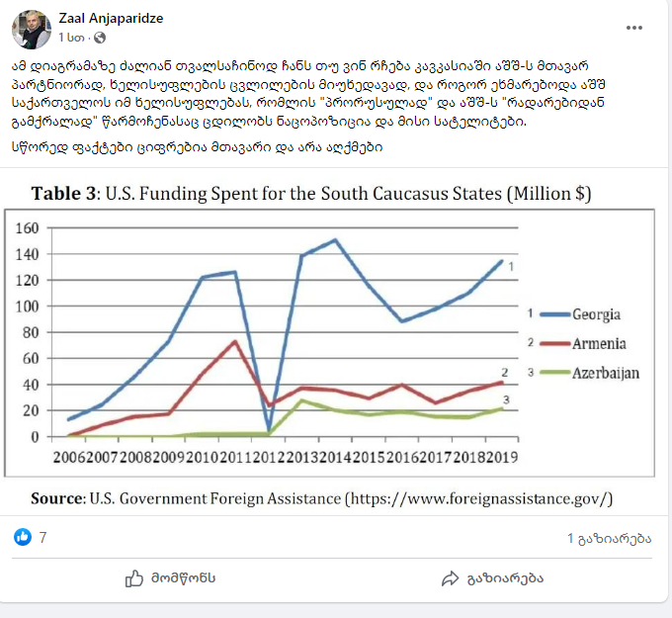
Task: Open Zaal Anjaparidze's profile picture
Action: pos(32,29)
